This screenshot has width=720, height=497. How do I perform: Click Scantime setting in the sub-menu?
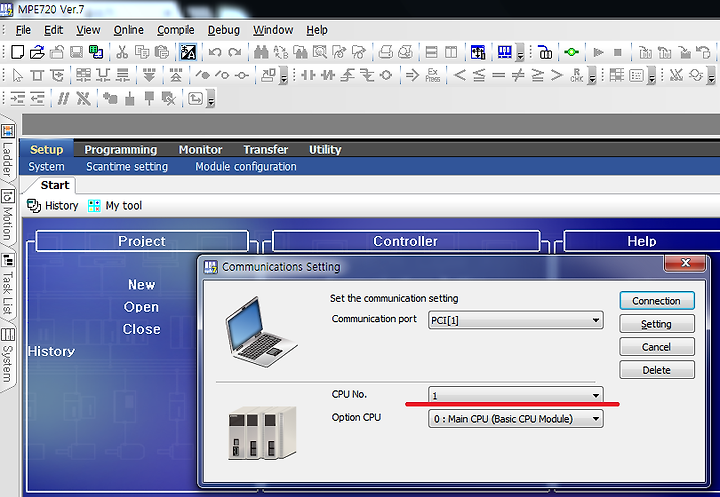coord(127,166)
